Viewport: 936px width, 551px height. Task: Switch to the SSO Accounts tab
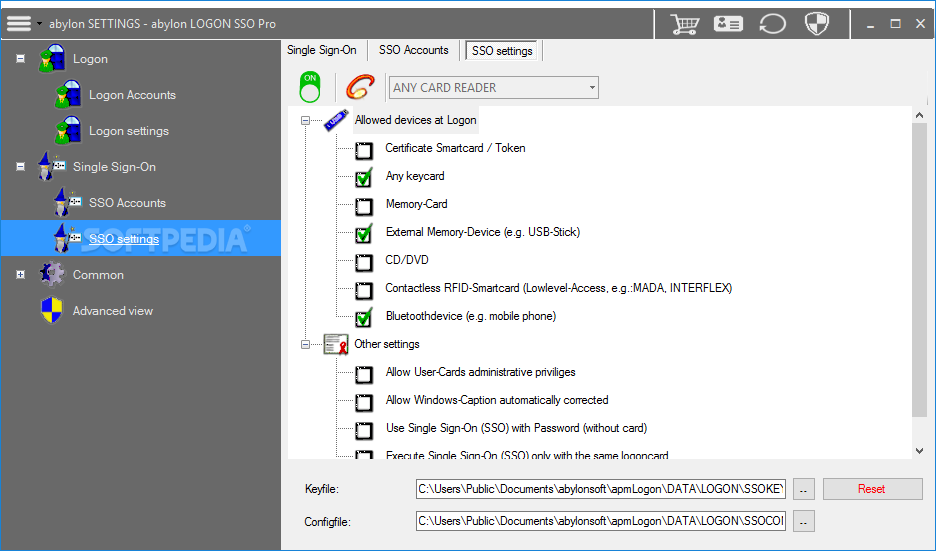point(414,50)
